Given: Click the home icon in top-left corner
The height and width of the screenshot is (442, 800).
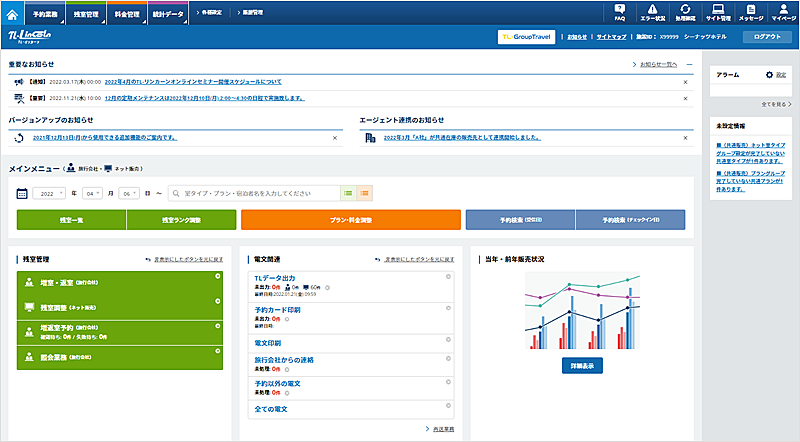Looking at the screenshot, I should coord(12,12).
